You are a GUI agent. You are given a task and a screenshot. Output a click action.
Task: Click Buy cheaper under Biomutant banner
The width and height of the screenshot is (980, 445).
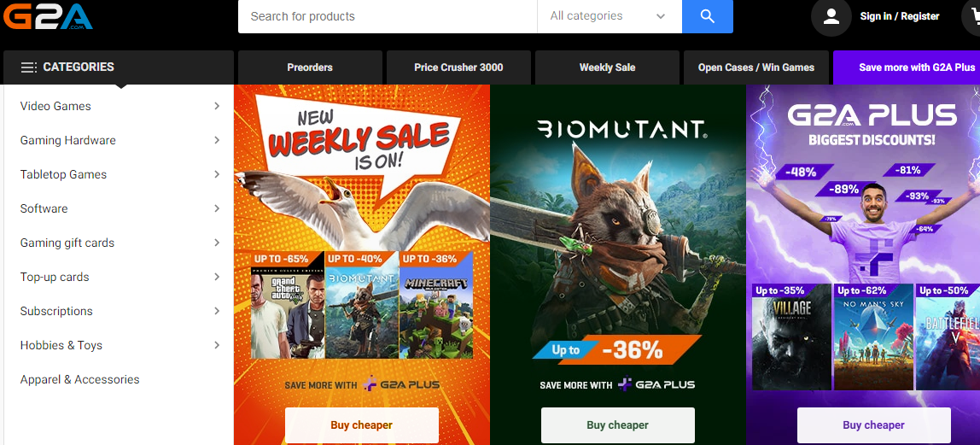[x=617, y=425]
